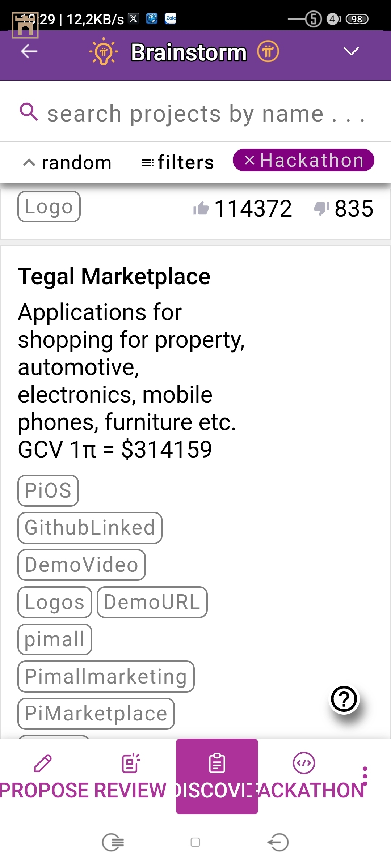Image resolution: width=391 pixels, height=868 pixels.
Task: Toggle the DemoVideo tag
Action: click(x=81, y=565)
